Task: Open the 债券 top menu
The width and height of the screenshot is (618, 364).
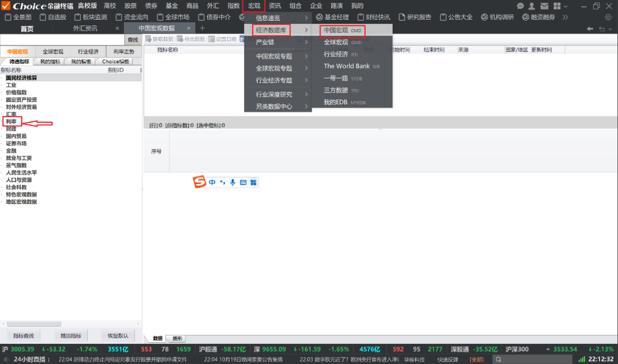Action: click(x=151, y=6)
